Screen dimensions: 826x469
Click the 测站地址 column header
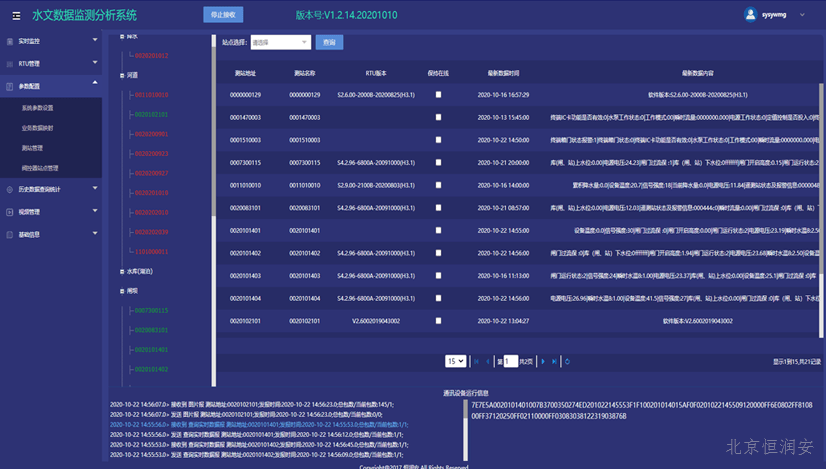coord(245,73)
